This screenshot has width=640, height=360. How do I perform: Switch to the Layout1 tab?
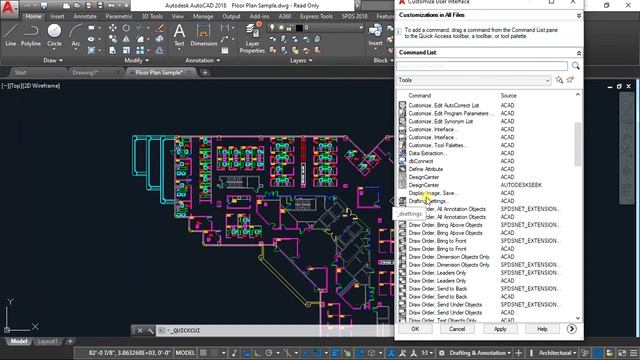point(47,341)
